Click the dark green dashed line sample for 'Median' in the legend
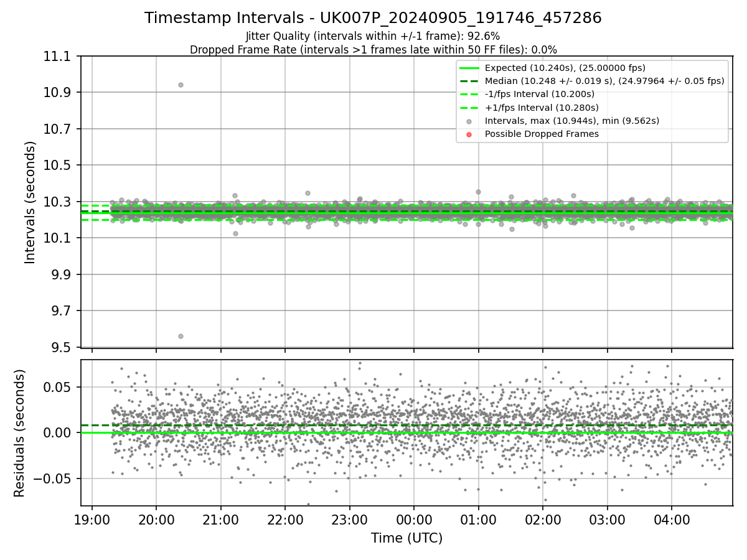This screenshot has width=747, height=560. tap(469, 82)
